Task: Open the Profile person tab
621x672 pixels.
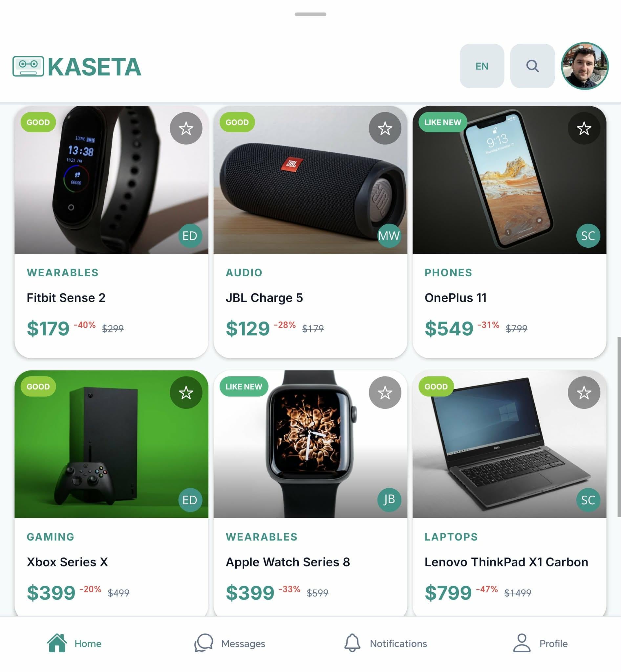Action: (540, 643)
